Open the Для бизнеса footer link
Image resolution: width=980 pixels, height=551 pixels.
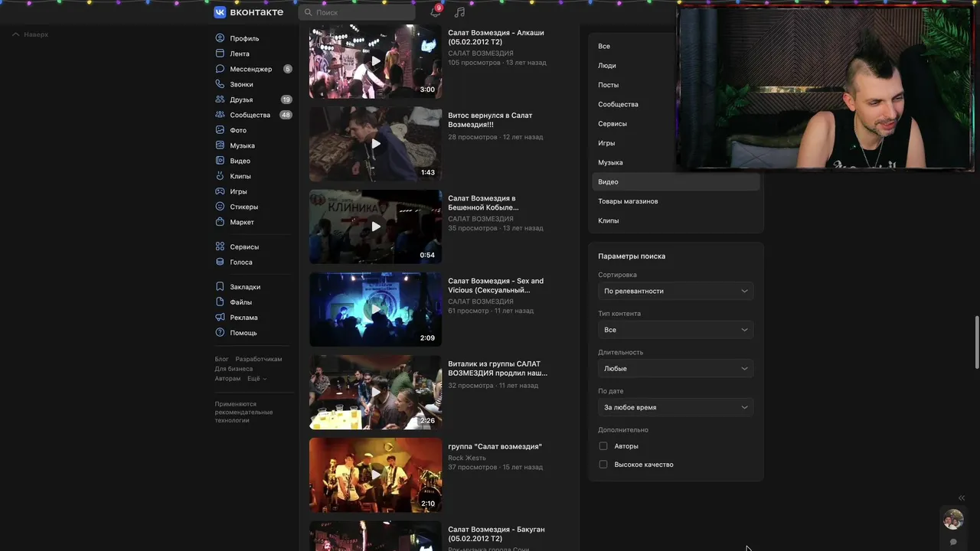[234, 369]
